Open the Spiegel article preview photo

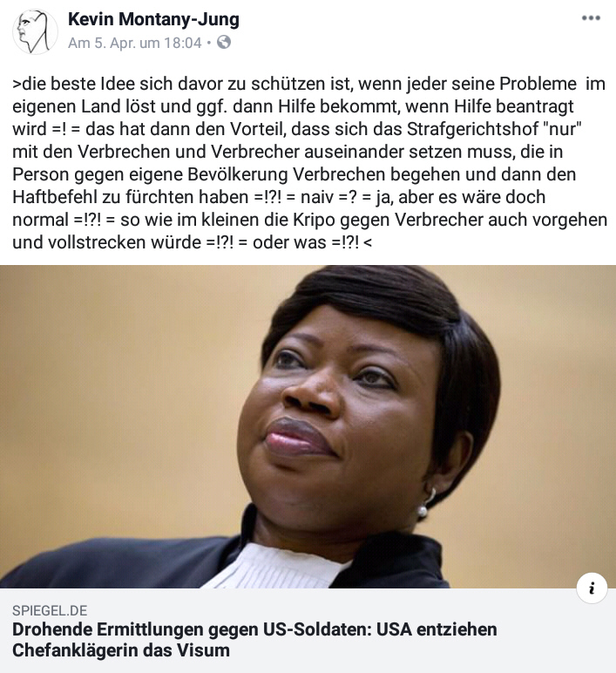(308, 426)
